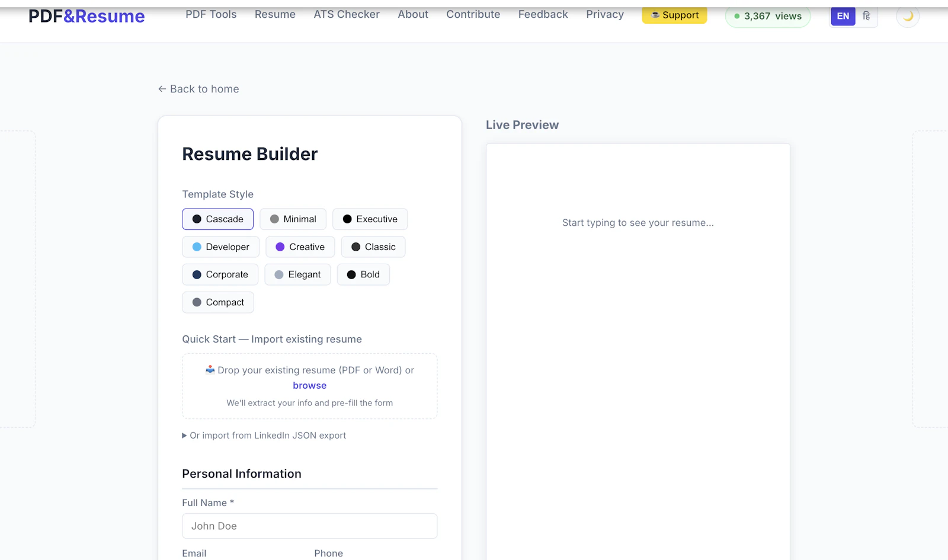Click 'We'll extract your info' hint text

(x=310, y=403)
